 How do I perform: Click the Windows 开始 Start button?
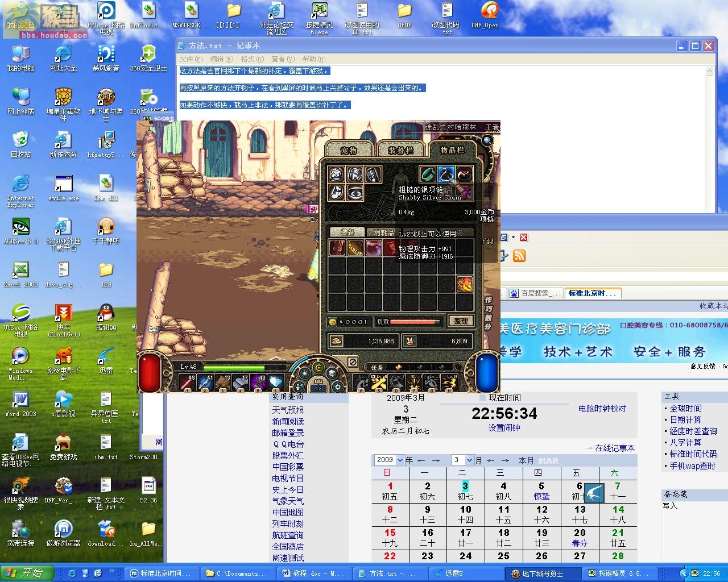[x=27, y=573]
